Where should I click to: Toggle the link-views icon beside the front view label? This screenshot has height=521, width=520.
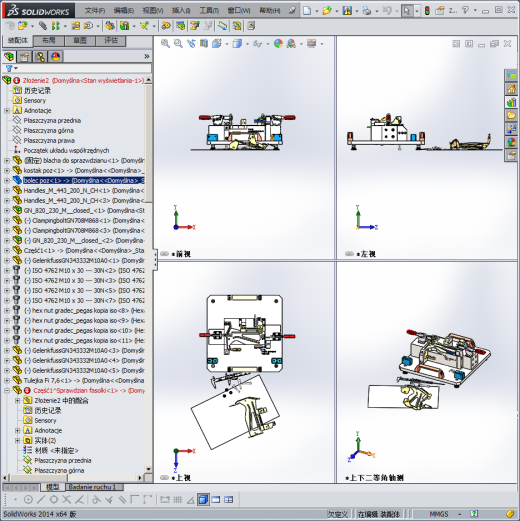coord(164,254)
